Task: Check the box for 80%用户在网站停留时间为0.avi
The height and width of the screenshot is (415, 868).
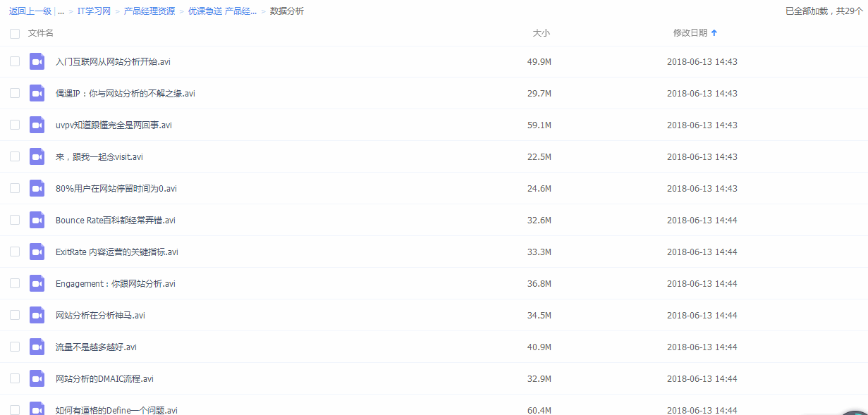Action: point(15,189)
